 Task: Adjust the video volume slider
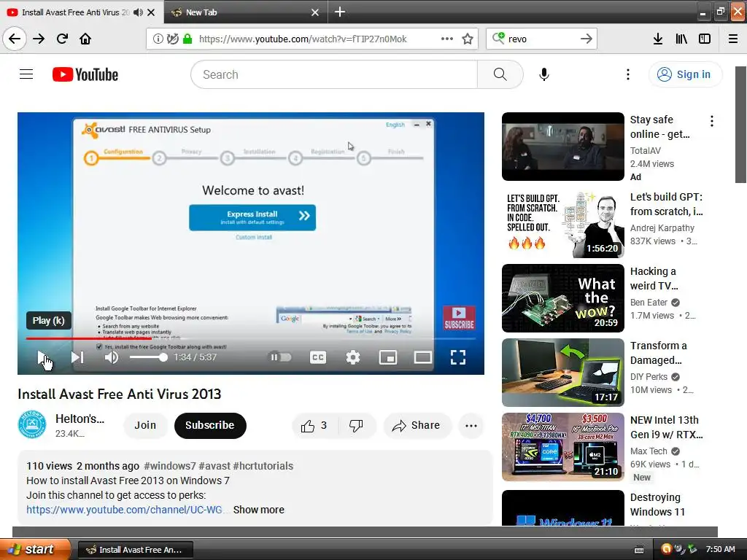tap(148, 357)
